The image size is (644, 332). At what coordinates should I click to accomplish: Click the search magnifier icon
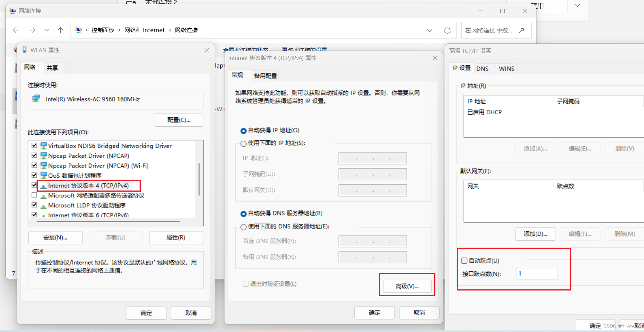click(x=522, y=30)
